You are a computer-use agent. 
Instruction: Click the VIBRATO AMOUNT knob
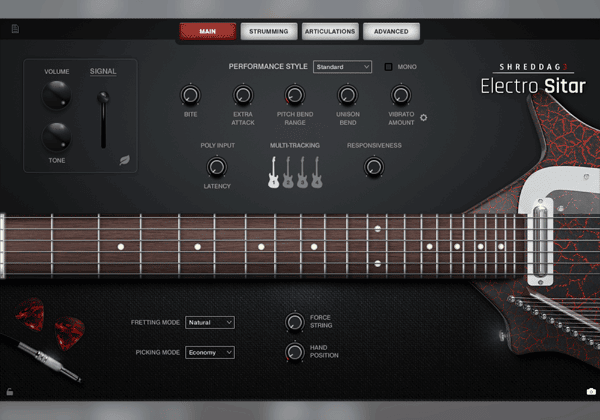point(401,95)
